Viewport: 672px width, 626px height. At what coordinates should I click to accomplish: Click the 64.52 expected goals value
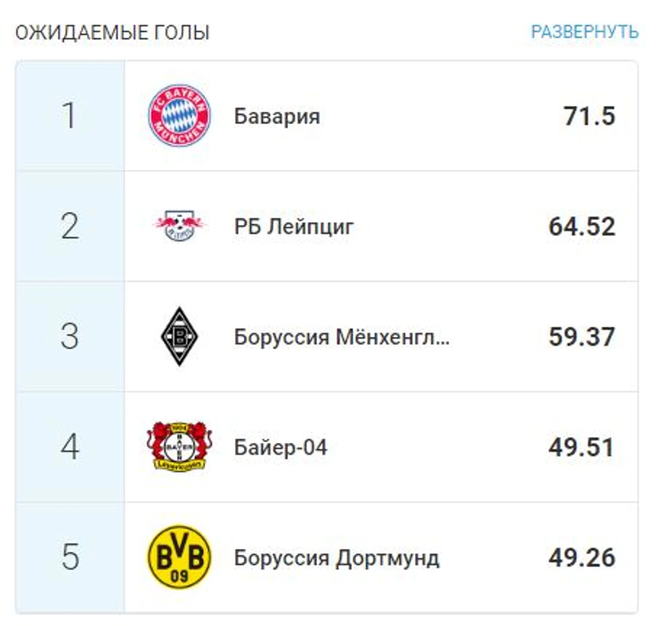[582, 226]
